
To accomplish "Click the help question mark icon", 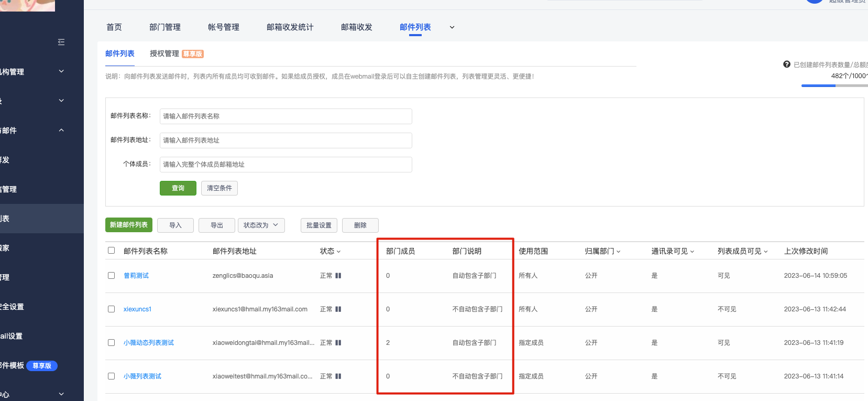I will click(787, 64).
